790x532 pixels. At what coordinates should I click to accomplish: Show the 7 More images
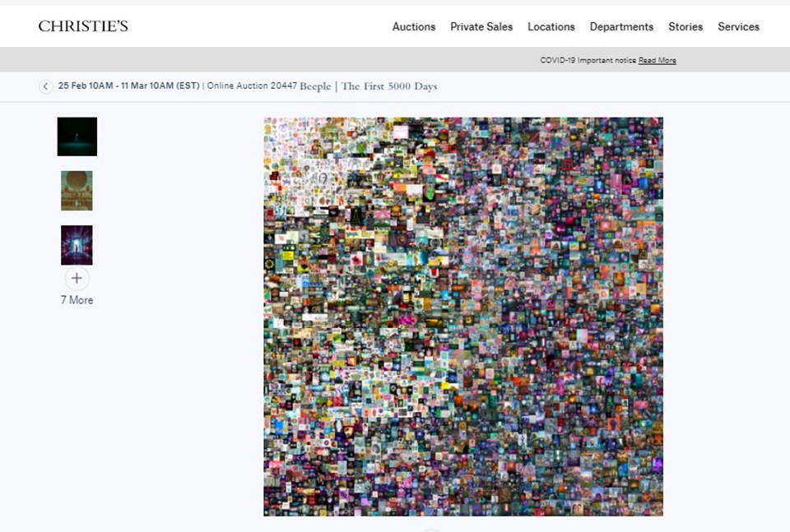[77, 300]
